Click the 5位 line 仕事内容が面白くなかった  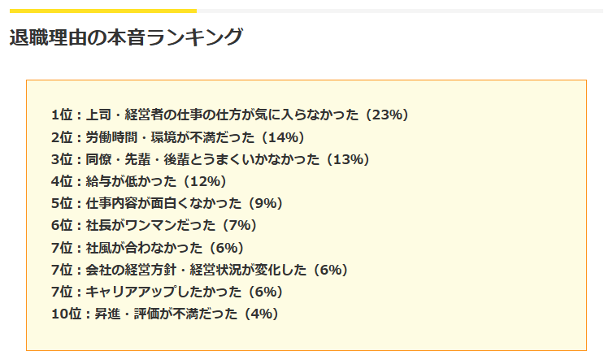(167, 203)
